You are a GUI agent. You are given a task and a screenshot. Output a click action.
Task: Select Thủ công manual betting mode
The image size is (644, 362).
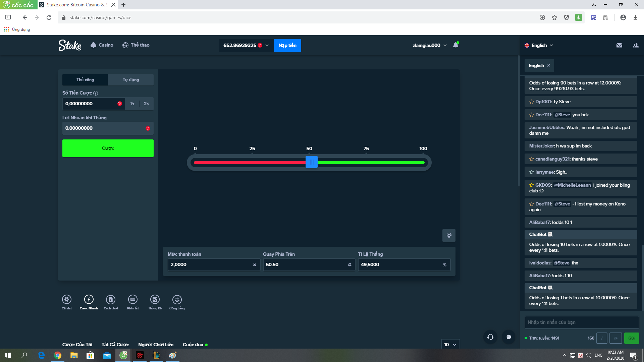pos(85,80)
